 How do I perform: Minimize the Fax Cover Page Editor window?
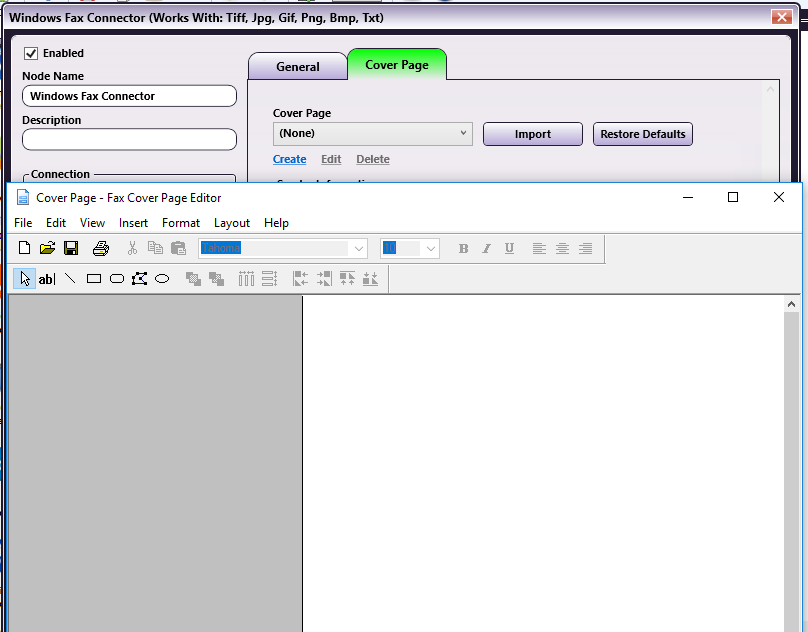click(x=688, y=197)
